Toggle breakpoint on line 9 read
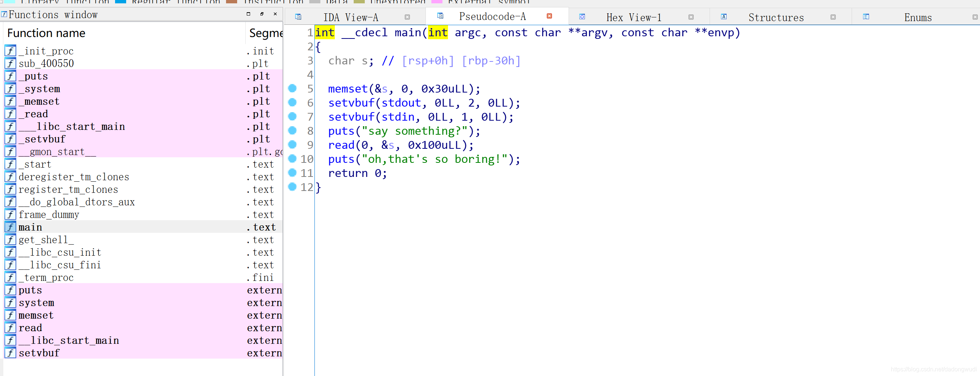980x376 pixels. pos(292,145)
